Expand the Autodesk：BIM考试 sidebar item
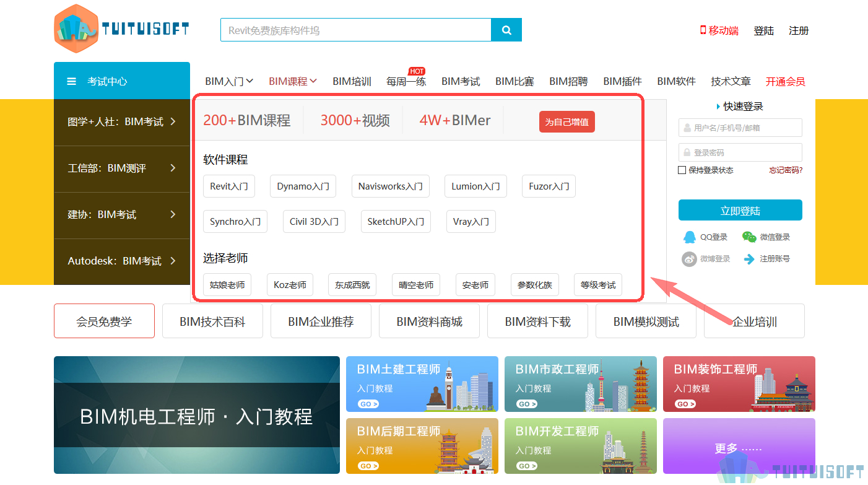868x485 pixels. 122,261
